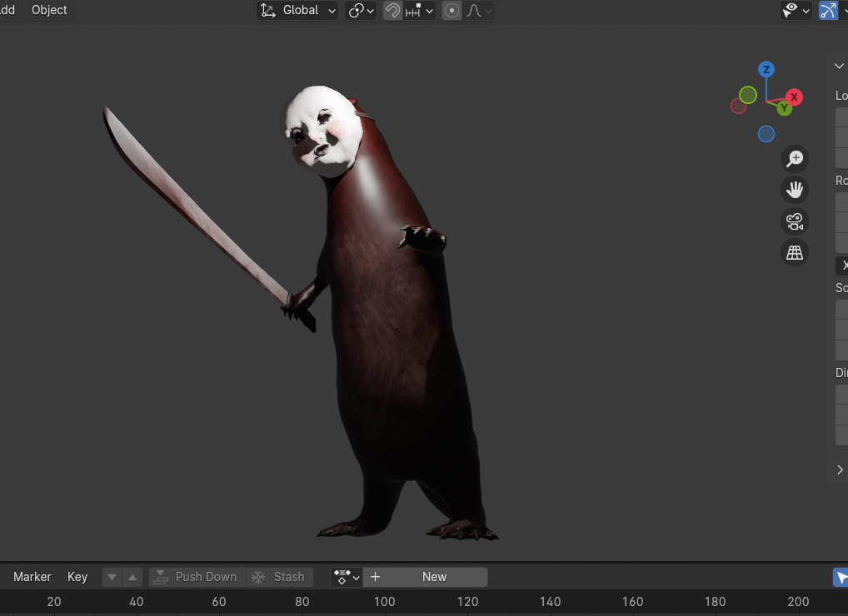Click the zoom view magnifier icon
The height and width of the screenshot is (616, 848).
(x=795, y=159)
